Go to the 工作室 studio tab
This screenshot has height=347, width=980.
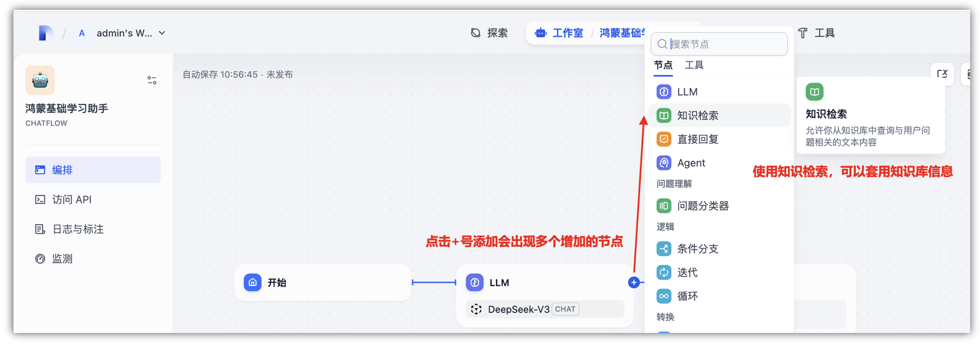click(559, 33)
